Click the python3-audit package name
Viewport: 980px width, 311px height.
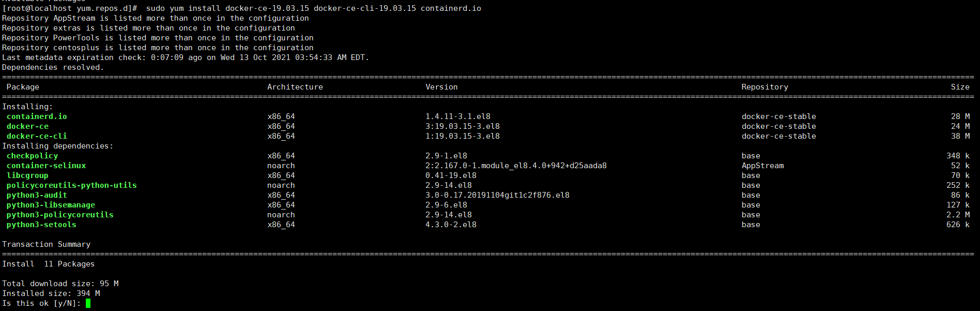[x=37, y=195]
